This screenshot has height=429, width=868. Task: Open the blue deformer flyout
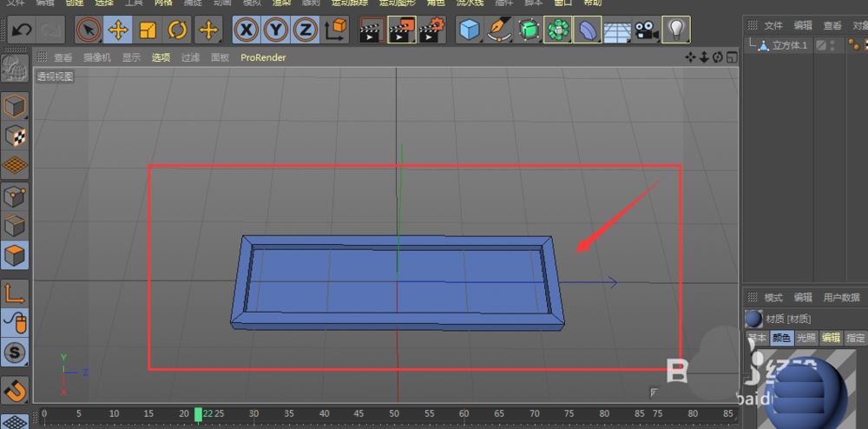pos(588,30)
